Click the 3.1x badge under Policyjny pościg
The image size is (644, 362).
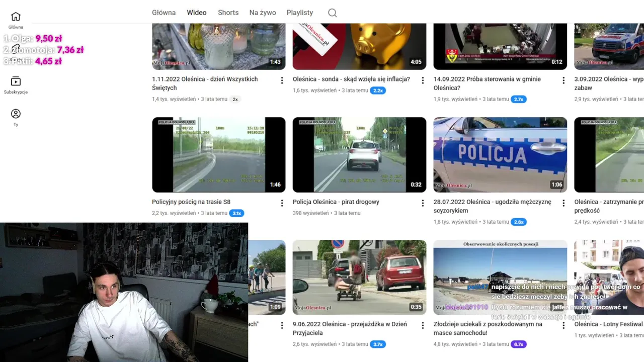pyautogui.click(x=236, y=213)
